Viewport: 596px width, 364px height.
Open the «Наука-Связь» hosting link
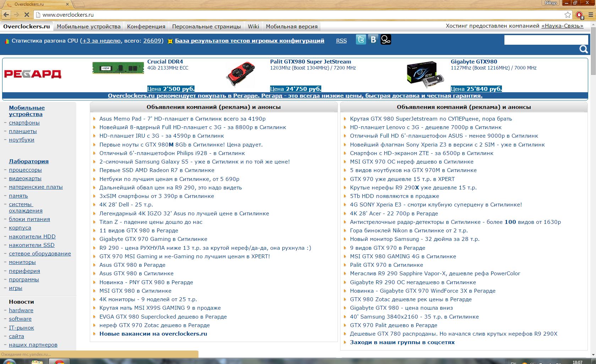pyautogui.click(x=562, y=26)
